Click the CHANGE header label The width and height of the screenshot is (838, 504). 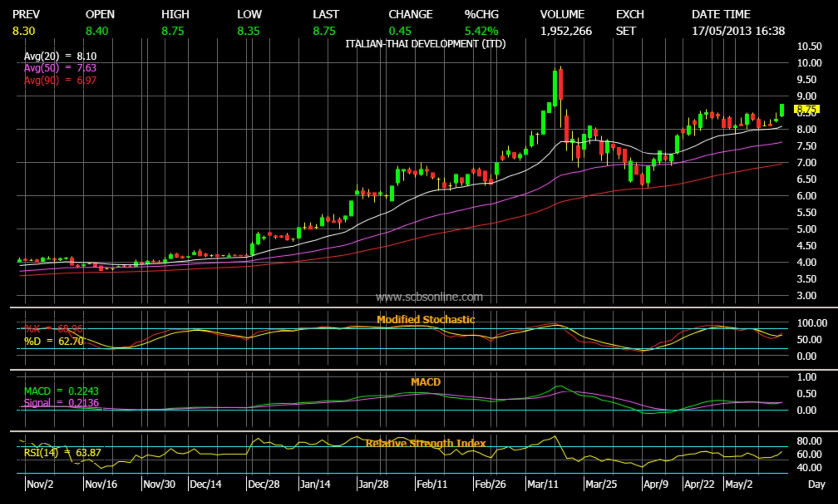410,14
